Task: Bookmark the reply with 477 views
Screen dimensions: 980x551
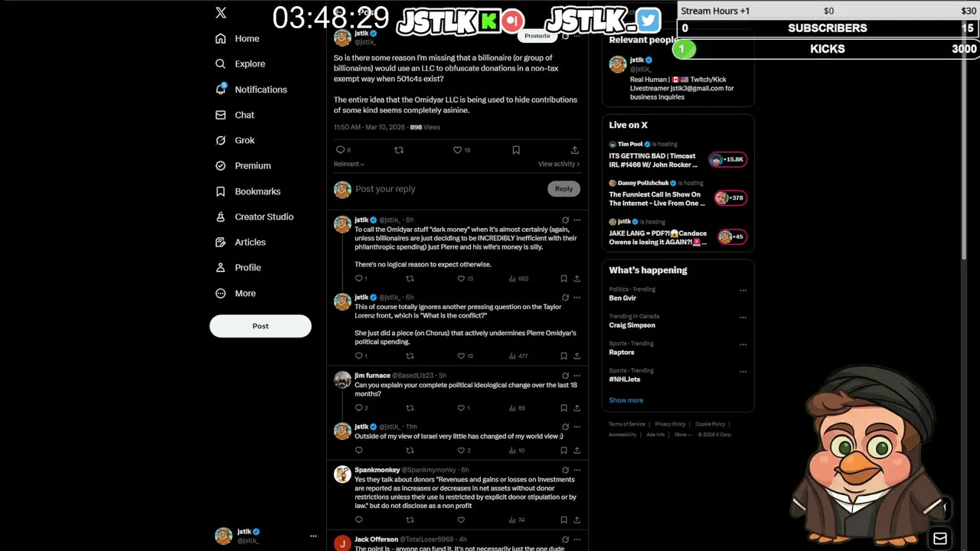Action: 563,356
